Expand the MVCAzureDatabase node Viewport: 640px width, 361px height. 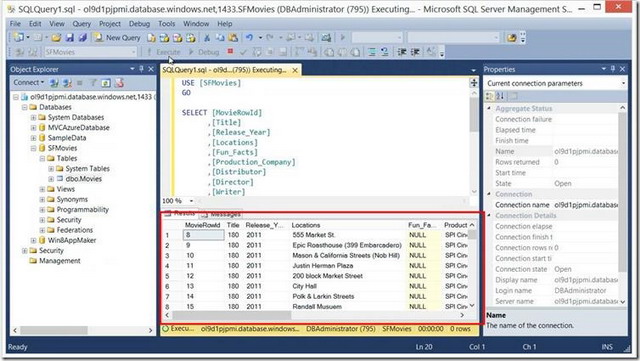tap(33, 127)
